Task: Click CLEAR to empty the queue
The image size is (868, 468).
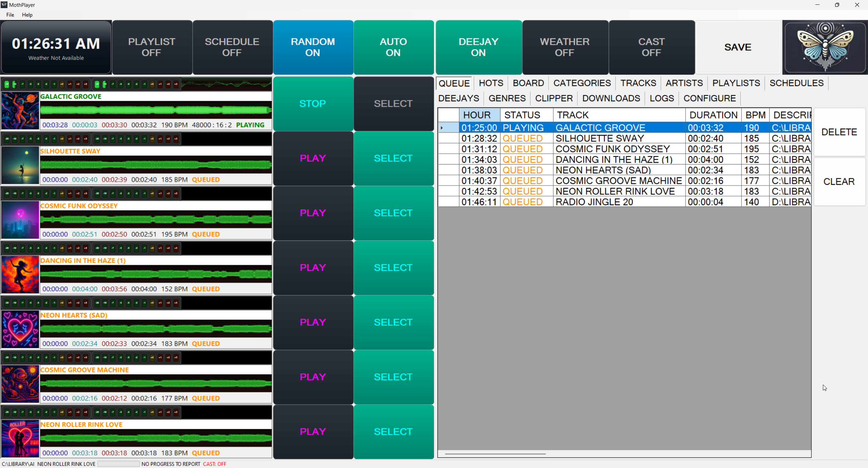Action: [839, 181]
